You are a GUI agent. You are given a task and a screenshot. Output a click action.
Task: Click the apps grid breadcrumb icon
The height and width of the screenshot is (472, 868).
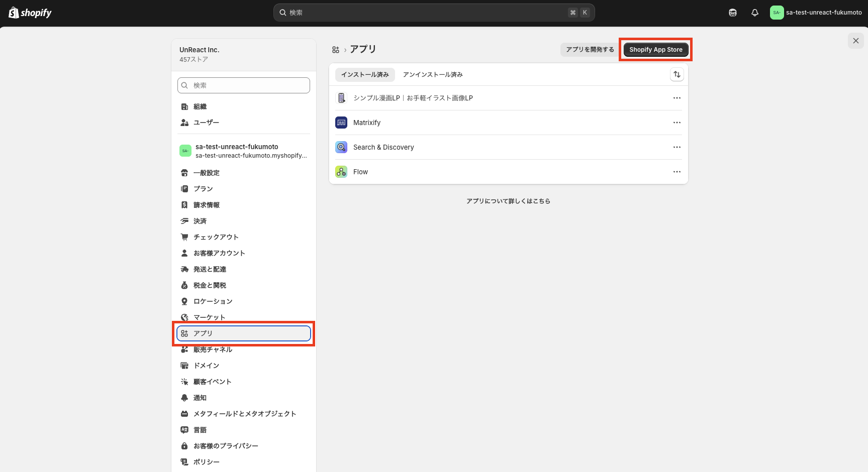coord(336,50)
